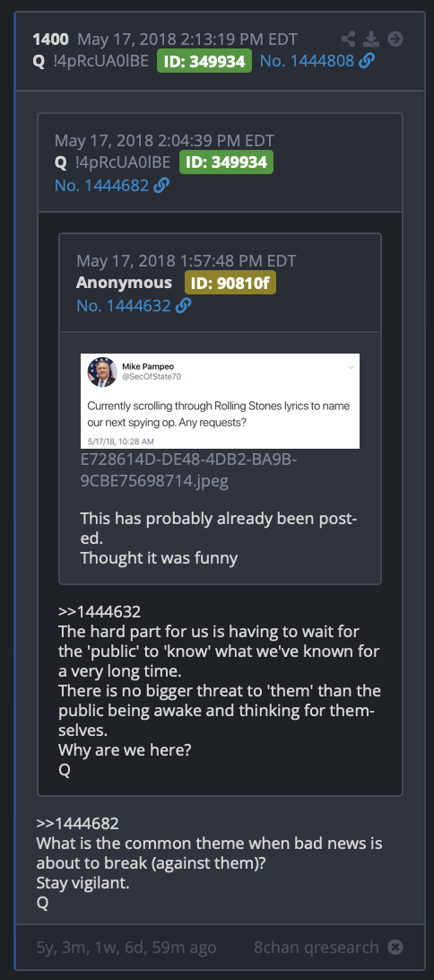Click the post number 1400
This screenshot has height=980, width=434.
pos(50,39)
